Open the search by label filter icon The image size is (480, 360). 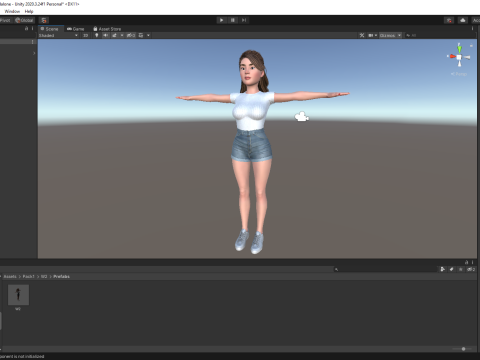[452, 269]
